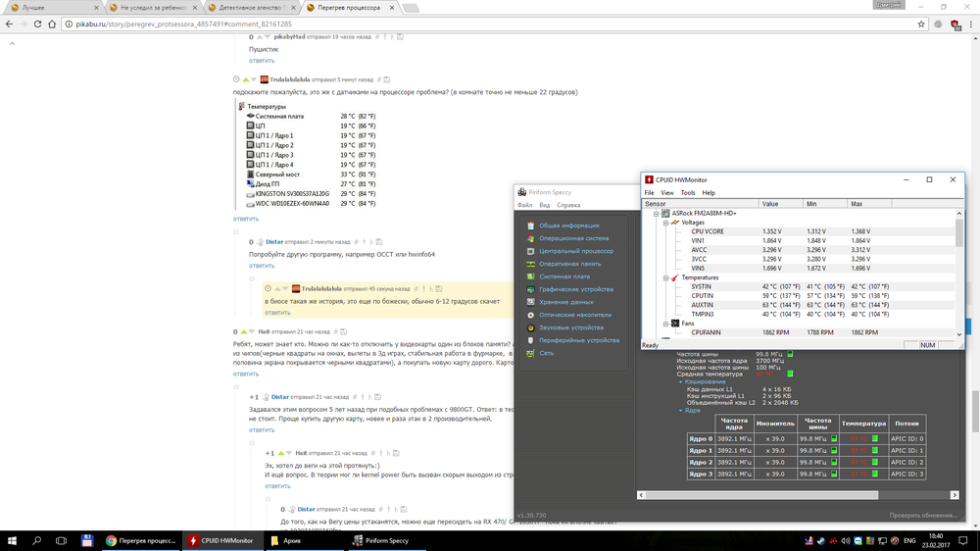Click Проверить обновления link in Speccy
This screenshot has height=551, width=980.
(925, 515)
